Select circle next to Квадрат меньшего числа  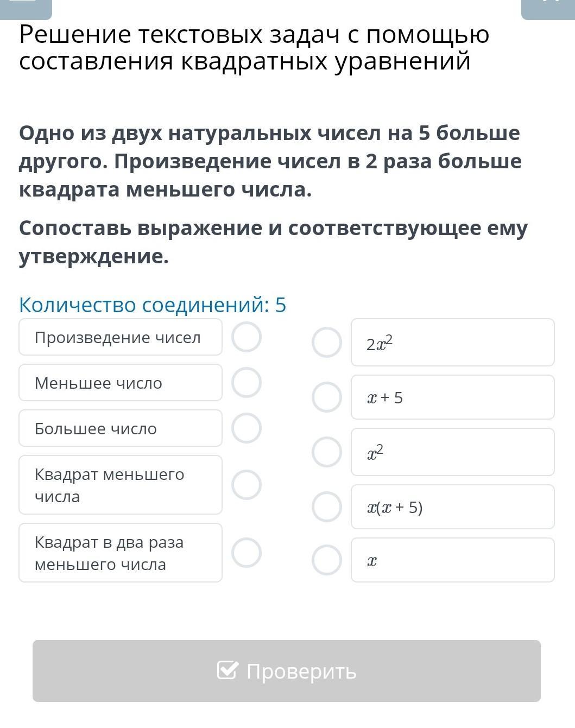(247, 485)
